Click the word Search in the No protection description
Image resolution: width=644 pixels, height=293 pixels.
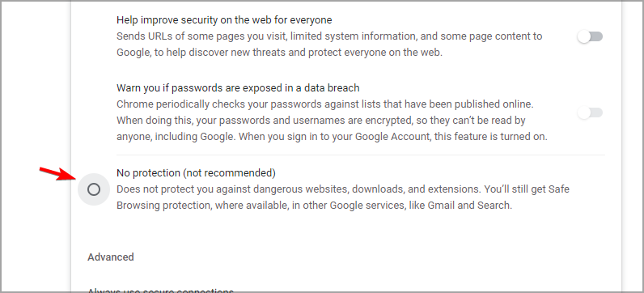494,205
